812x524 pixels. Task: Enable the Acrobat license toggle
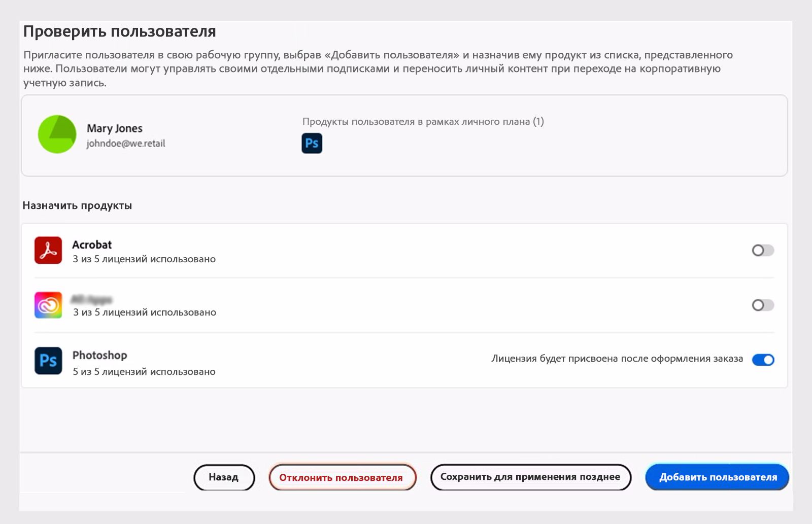coord(762,251)
